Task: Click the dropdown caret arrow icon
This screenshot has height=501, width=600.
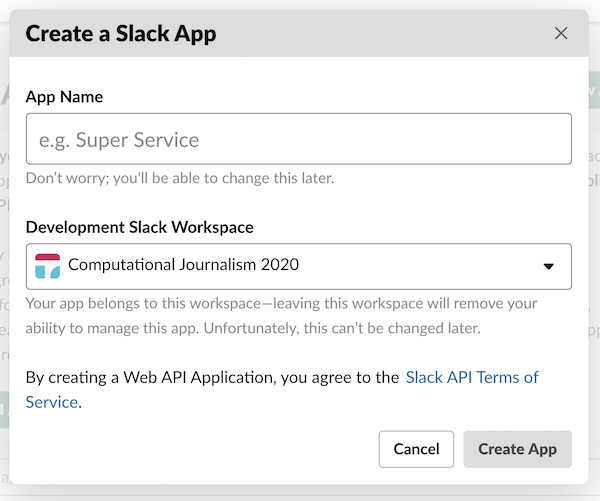Action: click(548, 266)
